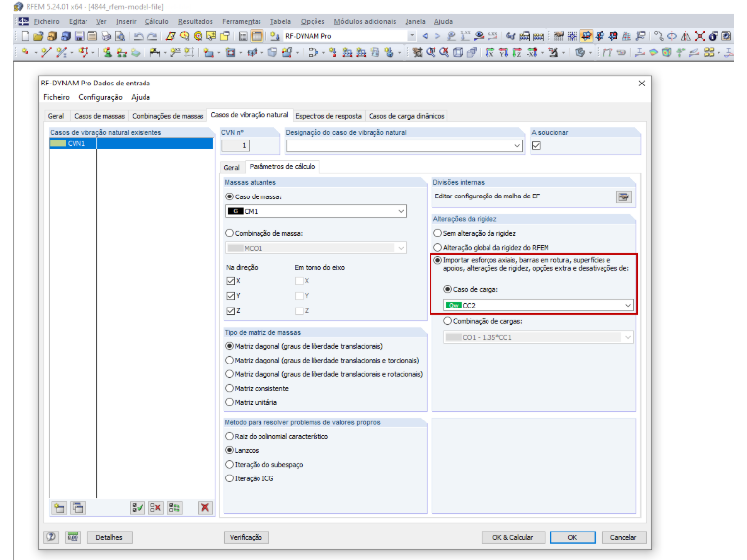Image resolution: width=747 pixels, height=560 pixels.
Task: Open the MCO1 mass combination dropdown
Action: tap(401, 248)
